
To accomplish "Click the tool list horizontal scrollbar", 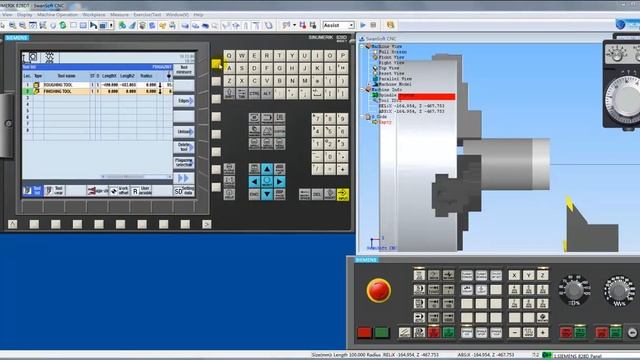I will (x=136, y=176).
